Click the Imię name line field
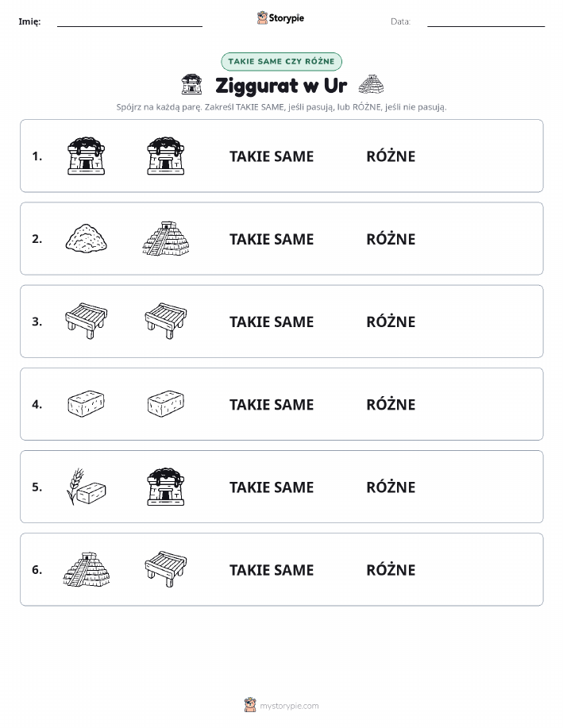The height and width of the screenshot is (728, 563). pos(129,21)
